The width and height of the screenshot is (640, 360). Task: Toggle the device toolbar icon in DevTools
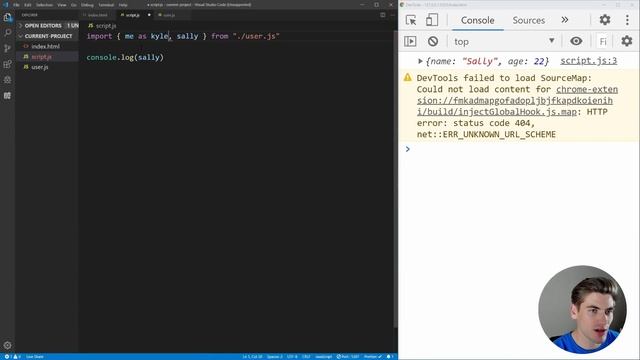pos(432,20)
